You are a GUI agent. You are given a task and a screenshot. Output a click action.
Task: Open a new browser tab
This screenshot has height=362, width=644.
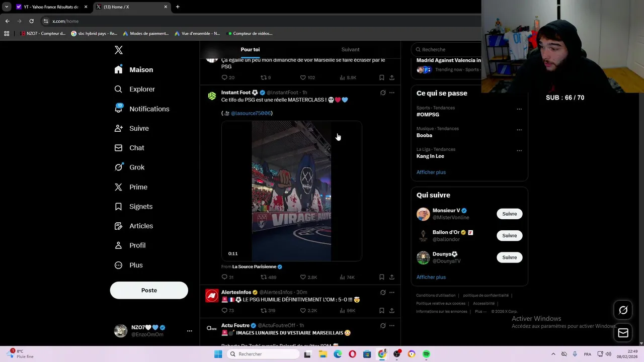click(x=178, y=7)
